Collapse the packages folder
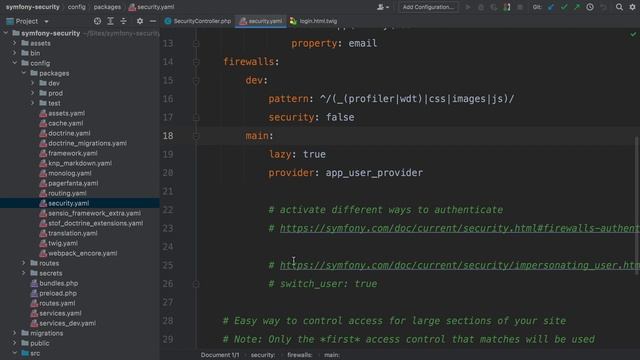 (24, 73)
